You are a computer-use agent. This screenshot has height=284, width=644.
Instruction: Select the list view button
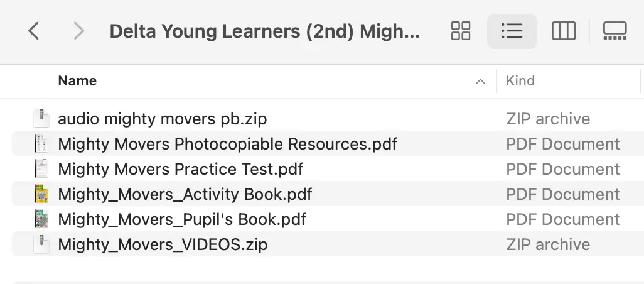[x=512, y=31]
